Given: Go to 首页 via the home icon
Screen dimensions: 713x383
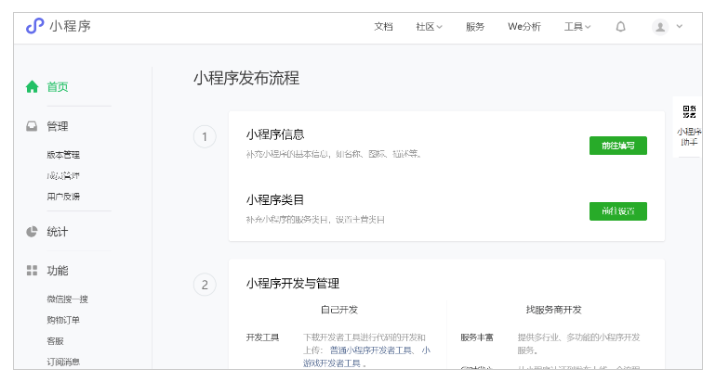Looking at the screenshot, I should 32,86.
